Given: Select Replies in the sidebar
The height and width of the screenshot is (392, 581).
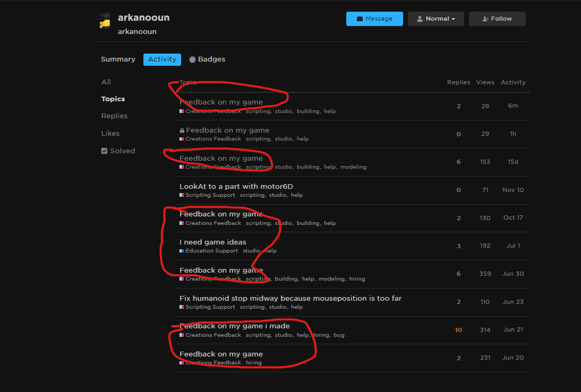Looking at the screenshot, I should pos(114,116).
